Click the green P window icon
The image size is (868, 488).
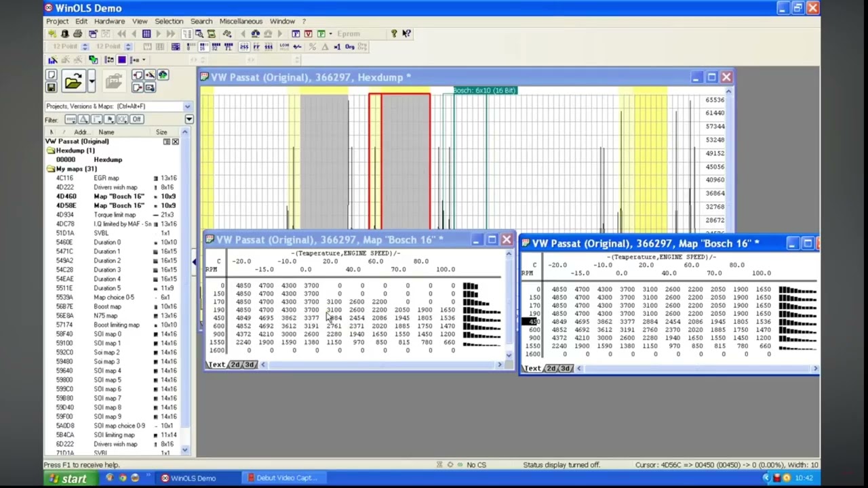coord(321,33)
